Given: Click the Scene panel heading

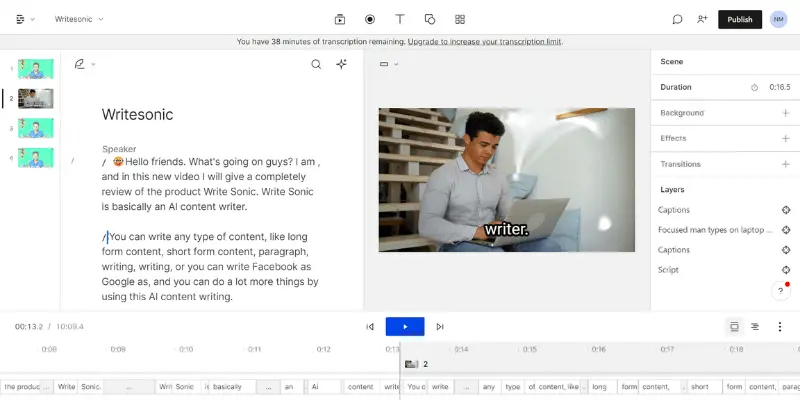Looking at the screenshot, I should point(671,62).
